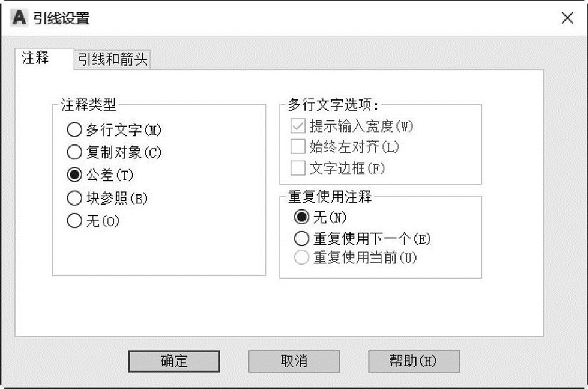Screen dimensions: 588x389
Task: Open help via 帮助(H) button
Action: [x=414, y=361]
